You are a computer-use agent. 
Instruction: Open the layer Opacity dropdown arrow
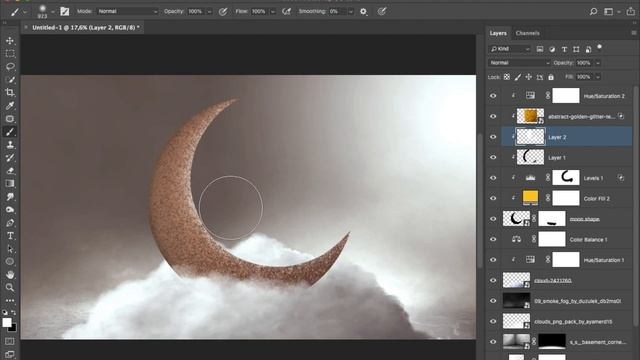point(598,63)
